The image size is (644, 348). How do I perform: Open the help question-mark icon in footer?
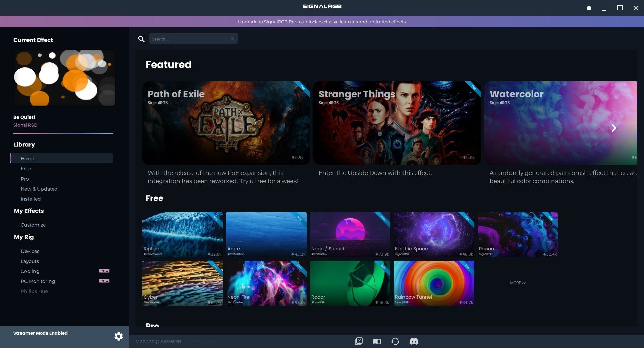tap(359, 341)
